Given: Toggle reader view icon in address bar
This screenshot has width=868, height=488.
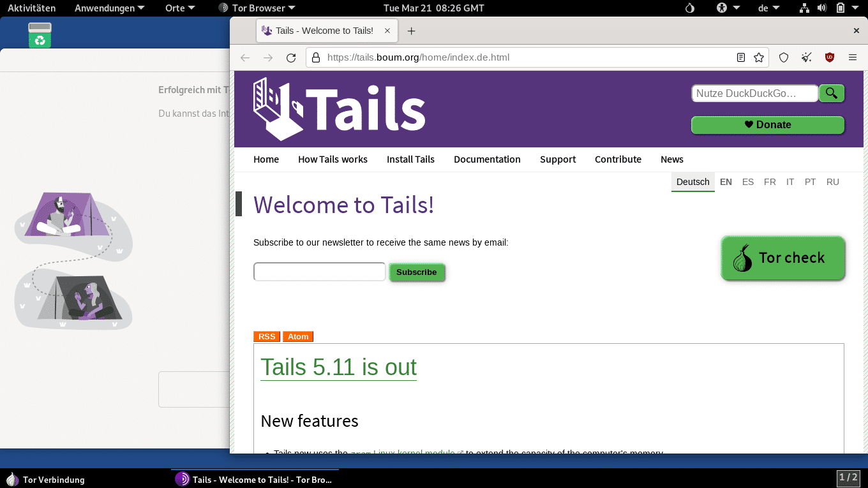Looking at the screenshot, I should coord(741,57).
